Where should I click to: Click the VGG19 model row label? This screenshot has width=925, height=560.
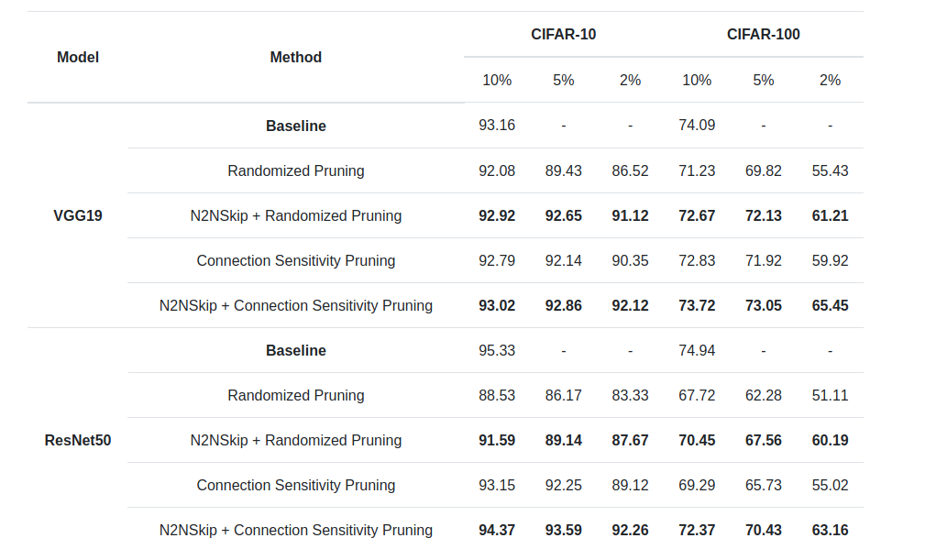(78, 215)
